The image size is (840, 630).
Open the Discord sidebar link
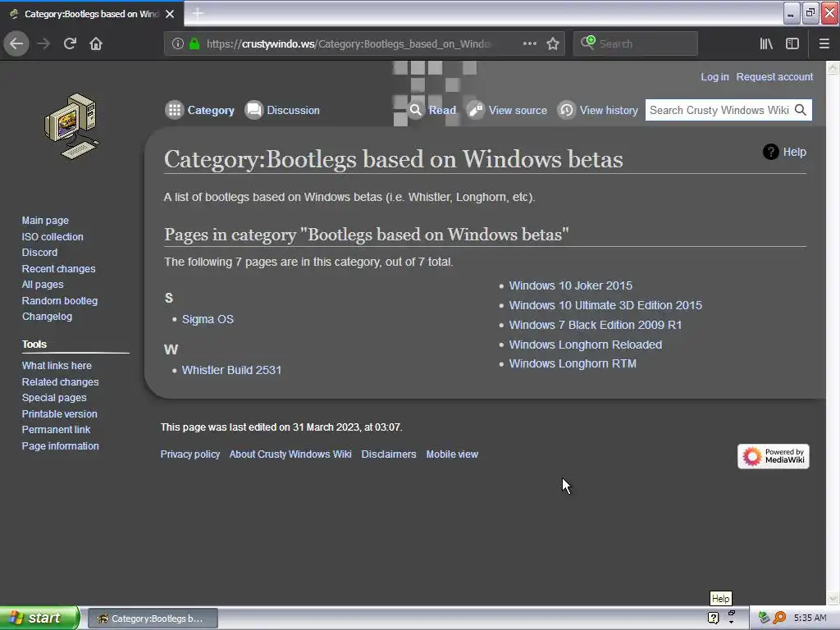(x=39, y=253)
